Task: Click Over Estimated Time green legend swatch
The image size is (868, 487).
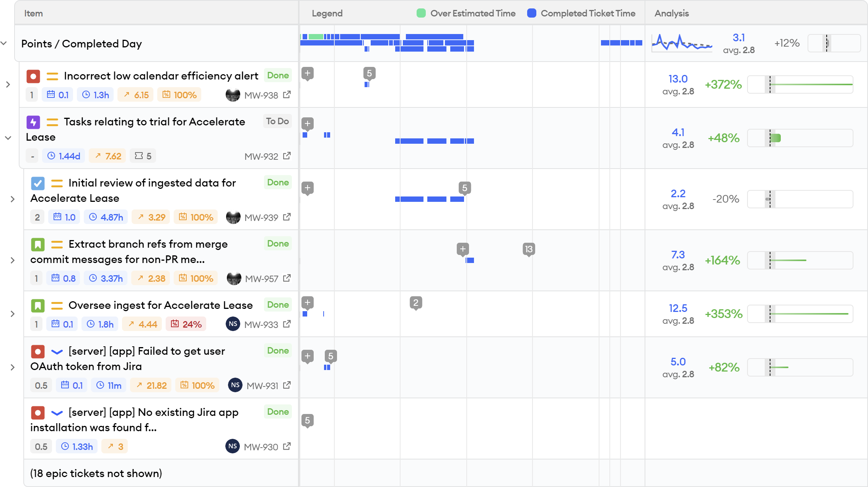Action: (x=421, y=13)
